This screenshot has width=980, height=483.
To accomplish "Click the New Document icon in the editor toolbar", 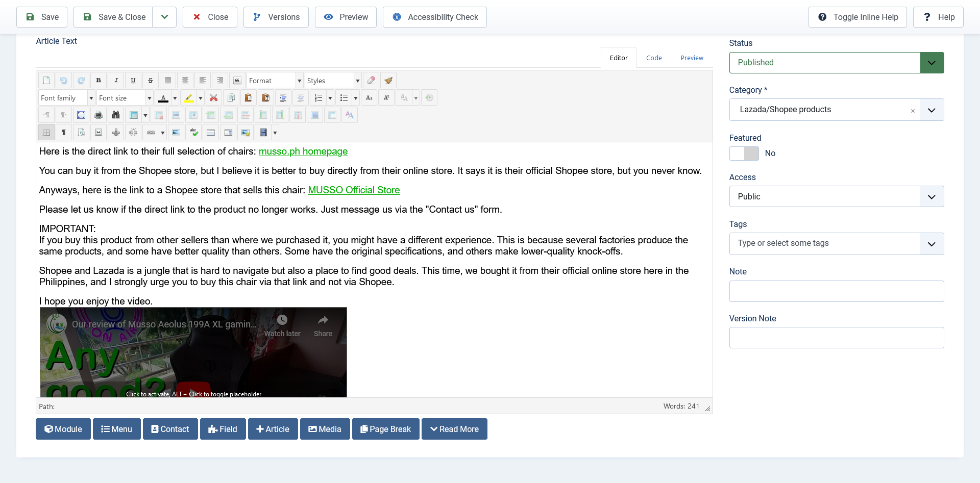I will point(46,81).
